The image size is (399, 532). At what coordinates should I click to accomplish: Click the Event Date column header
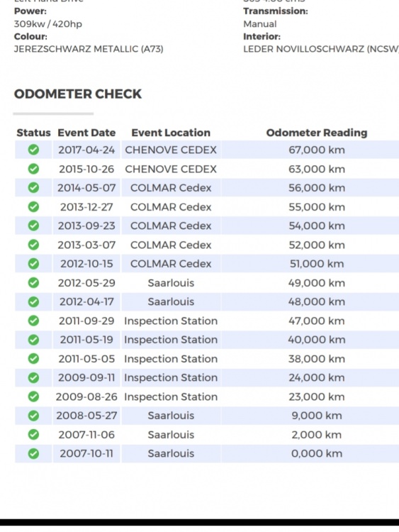(x=86, y=133)
